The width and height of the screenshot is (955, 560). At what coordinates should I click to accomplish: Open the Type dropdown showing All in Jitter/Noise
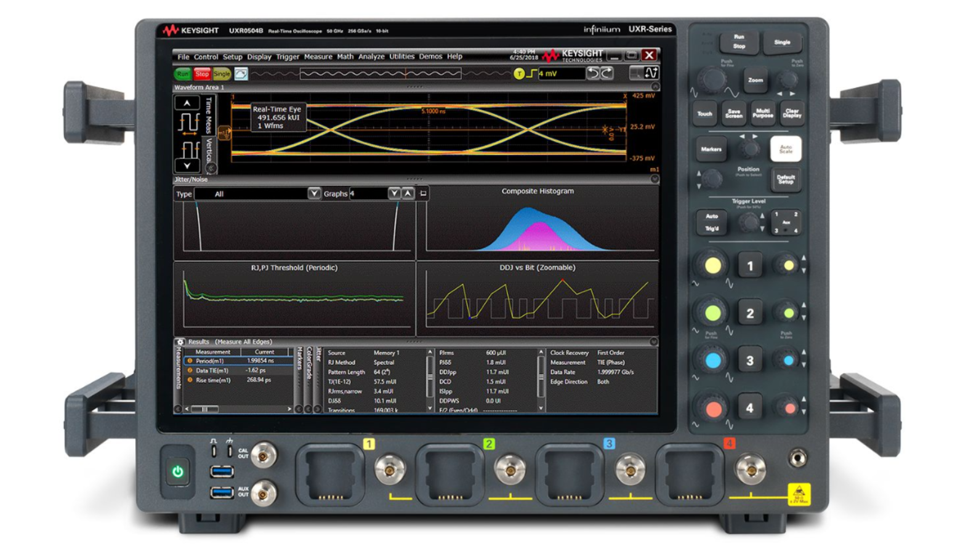314,191
